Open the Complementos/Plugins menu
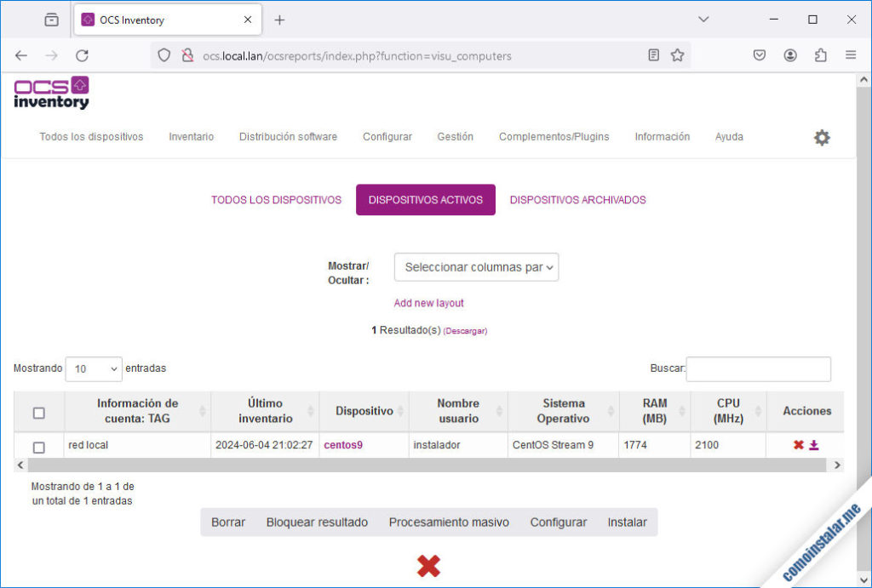The width and height of the screenshot is (872, 588). pos(554,137)
